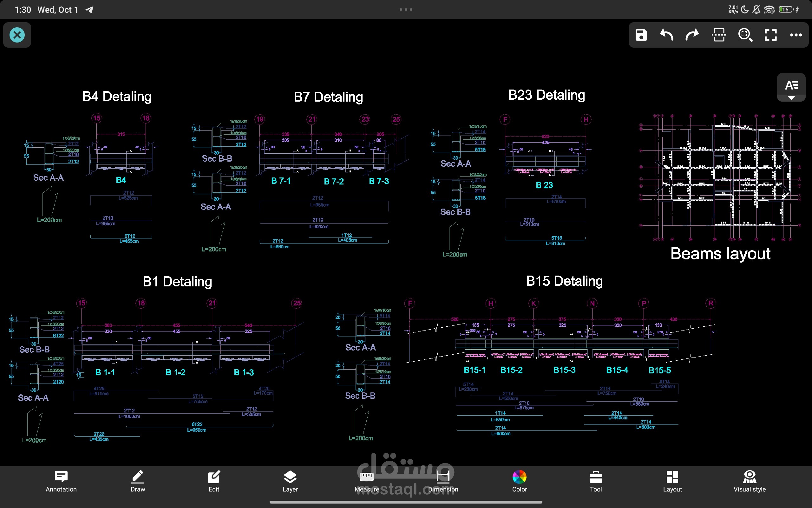This screenshot has width=812, height=508.
Task: Select the 'B 23' beam label
Action: [544, 185]
